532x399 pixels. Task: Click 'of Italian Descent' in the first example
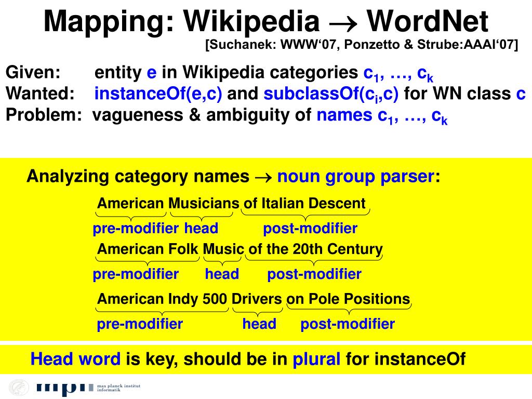(304, 203)
